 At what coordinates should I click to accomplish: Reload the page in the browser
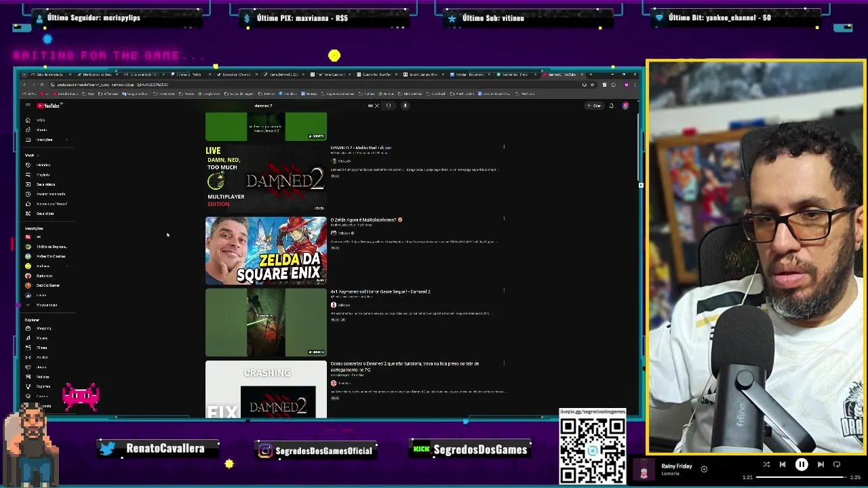click(x=41, y=85)
